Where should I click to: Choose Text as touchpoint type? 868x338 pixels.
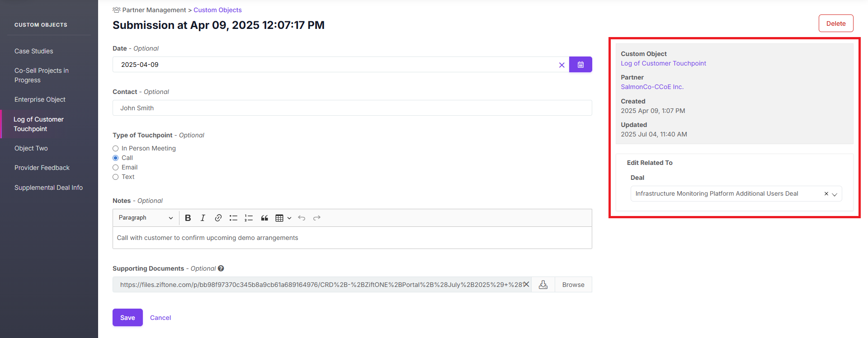pos(115,177)
